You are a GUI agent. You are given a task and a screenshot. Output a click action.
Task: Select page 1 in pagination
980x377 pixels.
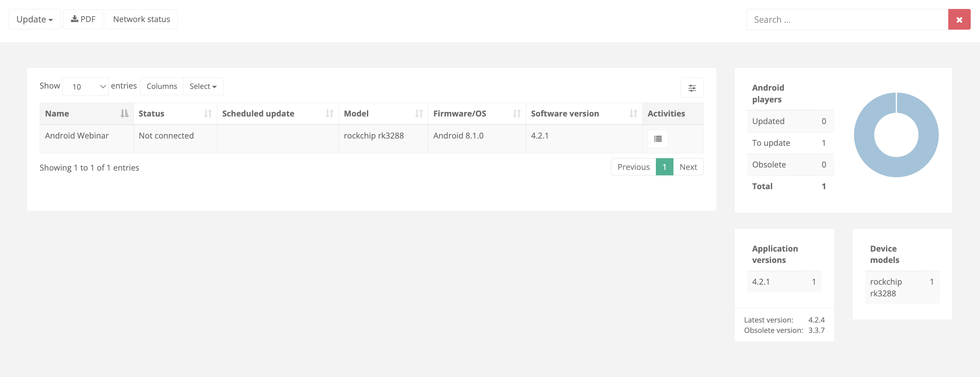664,167
